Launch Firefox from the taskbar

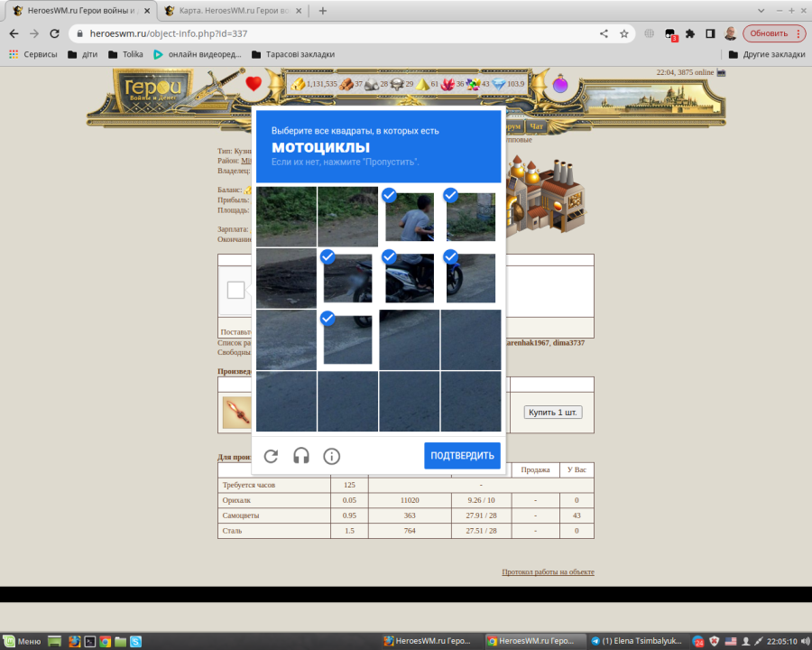[x=75, y=642]
